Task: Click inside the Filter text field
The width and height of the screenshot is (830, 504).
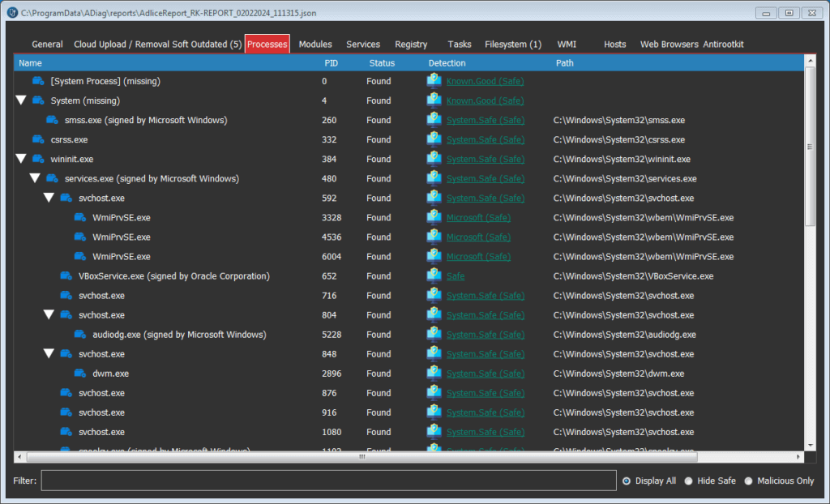Action: point(328,481)
